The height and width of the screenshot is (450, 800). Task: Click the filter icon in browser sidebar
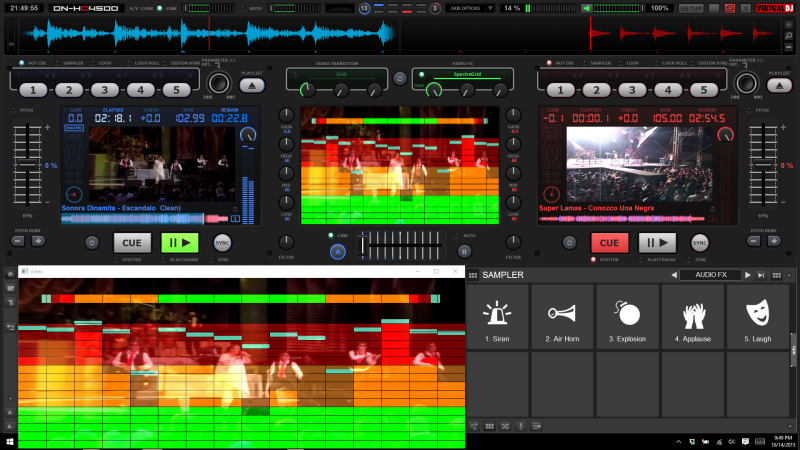(10, 303)
